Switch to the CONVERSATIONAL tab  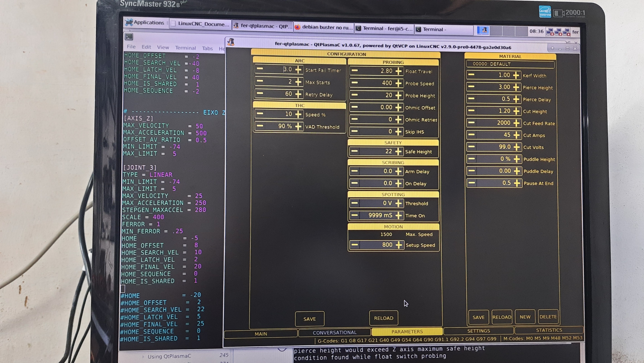click(335, 332)
